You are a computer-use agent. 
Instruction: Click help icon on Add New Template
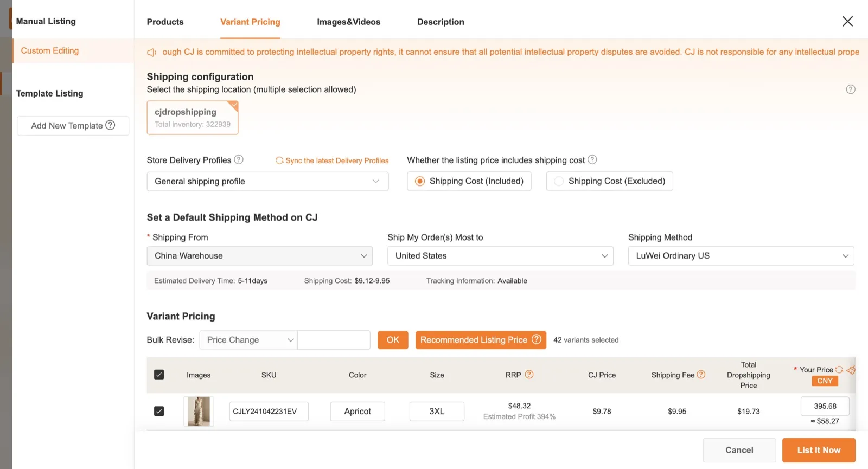pos(110,125)
